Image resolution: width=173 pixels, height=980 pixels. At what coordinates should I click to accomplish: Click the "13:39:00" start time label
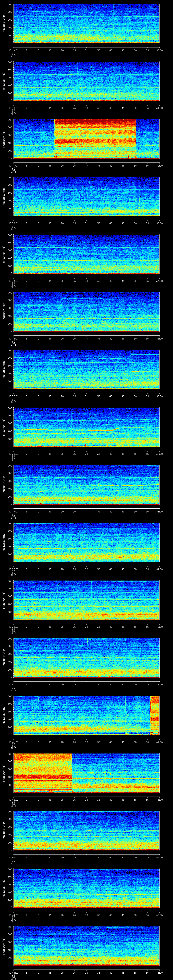[13, 627]
